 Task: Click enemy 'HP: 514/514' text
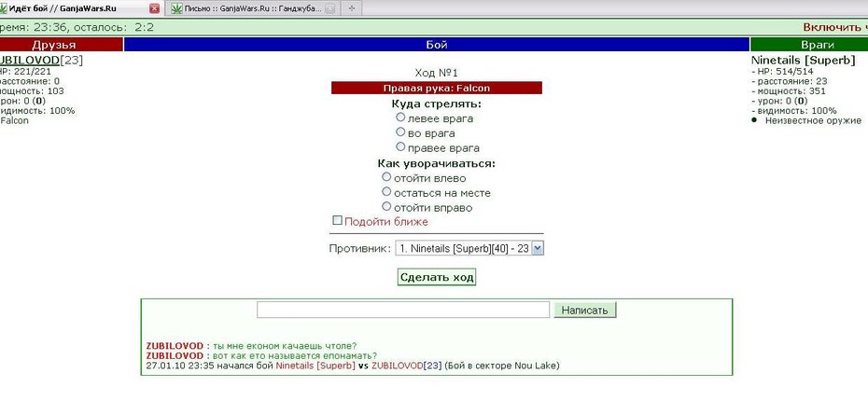(x=786, y=72)
